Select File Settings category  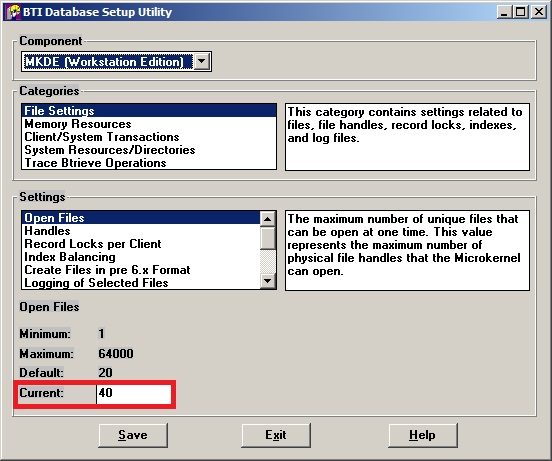tap(149, 110)
